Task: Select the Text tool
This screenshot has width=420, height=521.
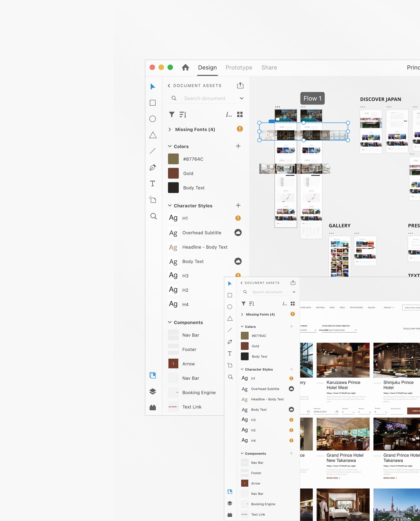Action: coord(153,184)
